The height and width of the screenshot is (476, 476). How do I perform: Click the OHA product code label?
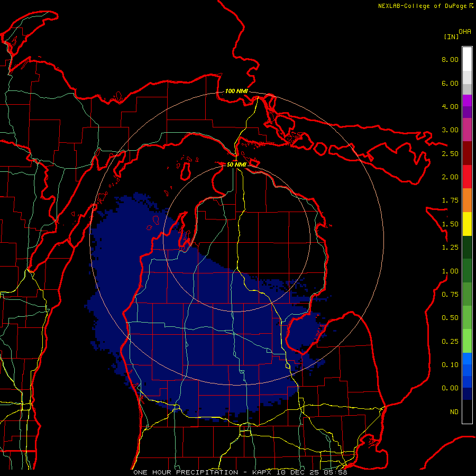[x=465, y=31]
